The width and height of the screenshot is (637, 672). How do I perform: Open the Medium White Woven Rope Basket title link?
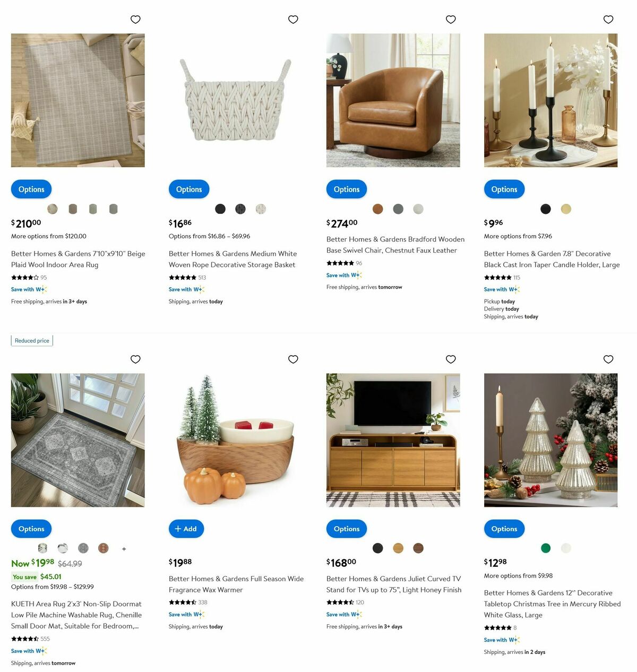233,259
